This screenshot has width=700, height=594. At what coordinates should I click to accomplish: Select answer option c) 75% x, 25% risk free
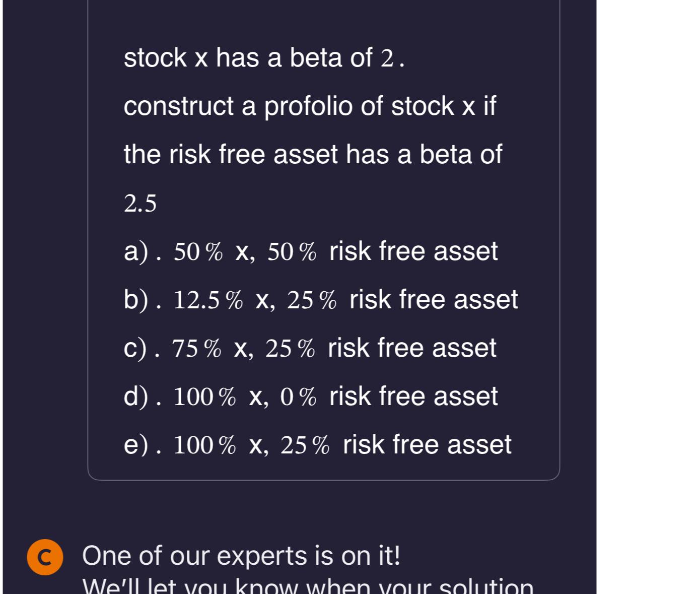[310, 348]
